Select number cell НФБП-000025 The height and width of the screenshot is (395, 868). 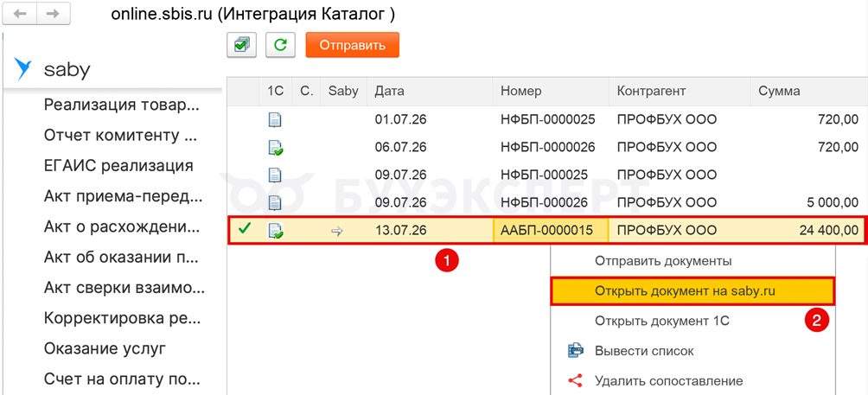(x=544, y=175)
